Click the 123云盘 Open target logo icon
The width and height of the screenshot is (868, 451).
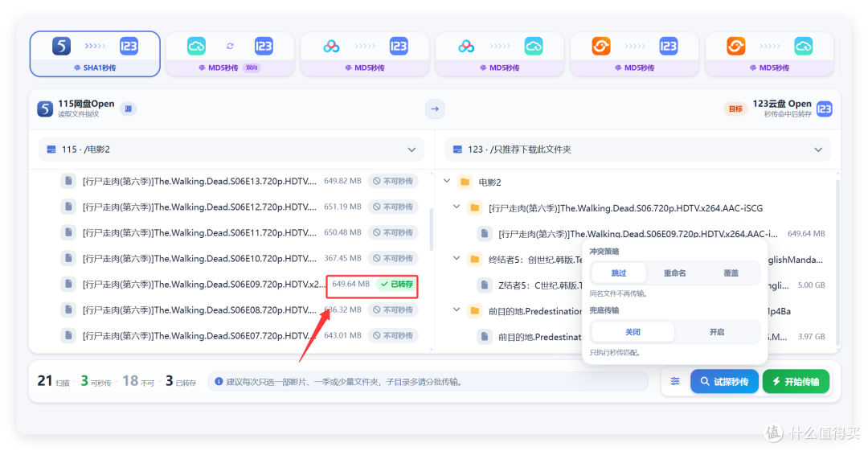pyautogui.click(x=825, y=109)
